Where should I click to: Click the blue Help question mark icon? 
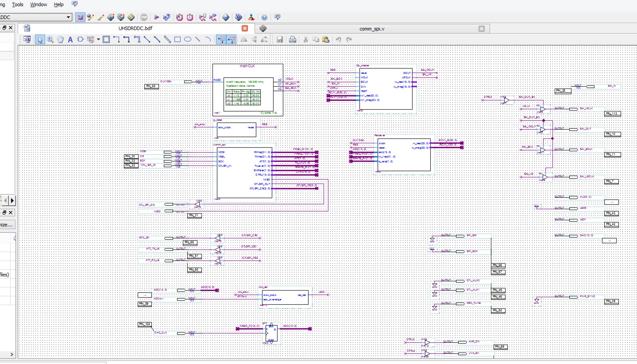pos(264,17)
